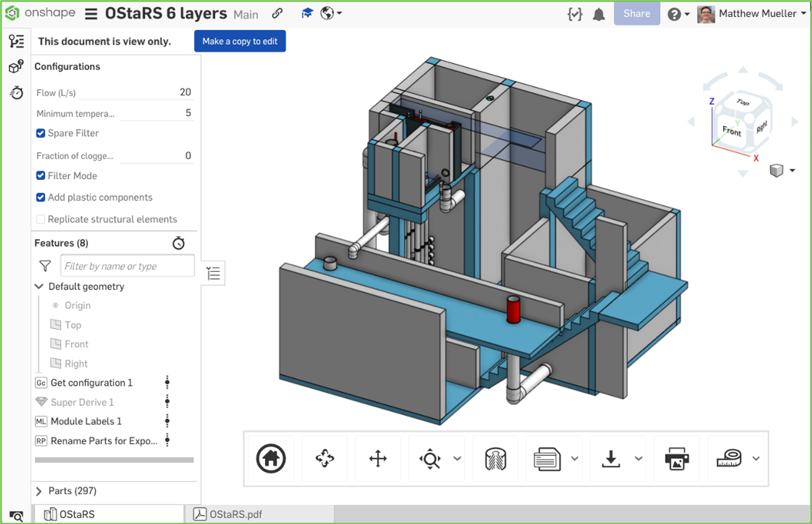
Task: Select the section view tool
Action: [495, 458]
